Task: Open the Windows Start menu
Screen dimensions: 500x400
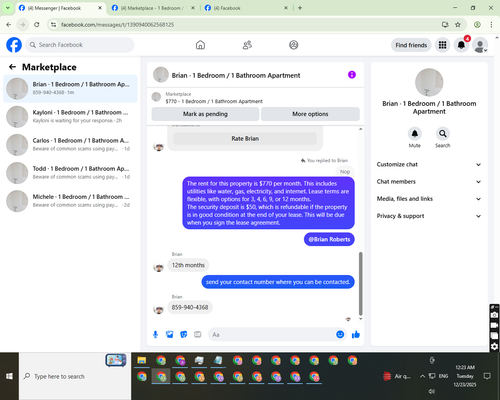Action: [x=9, y=376]
